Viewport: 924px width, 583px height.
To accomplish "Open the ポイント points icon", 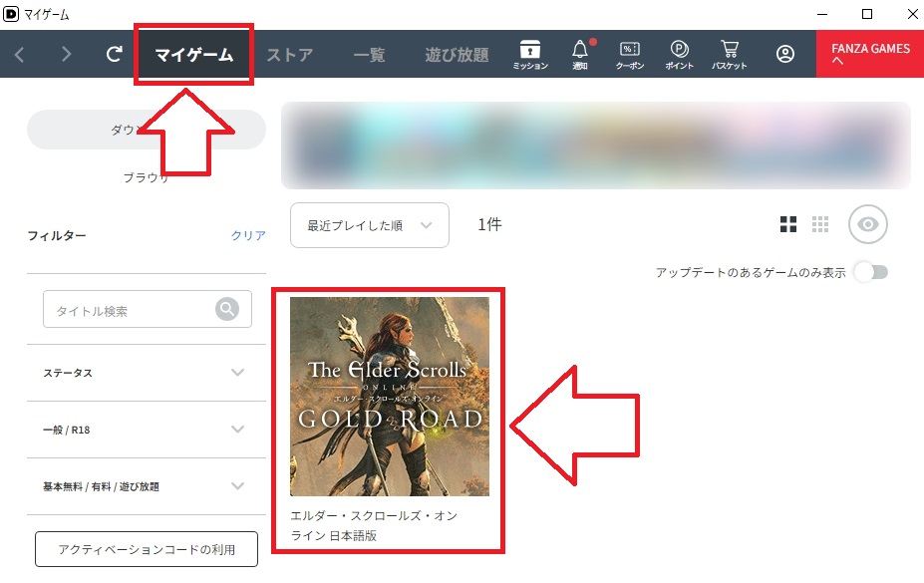I will [679, 55].
